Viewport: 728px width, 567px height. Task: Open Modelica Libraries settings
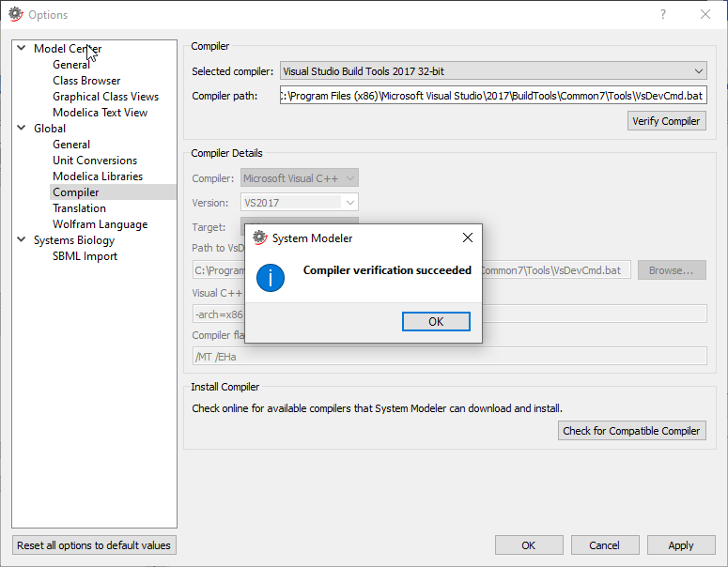click(98, 176)
